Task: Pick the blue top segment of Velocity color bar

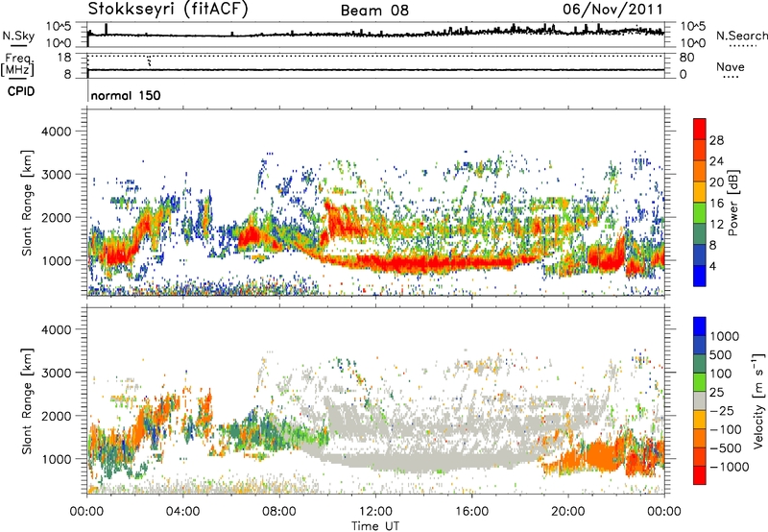Action: coord(700,326)
